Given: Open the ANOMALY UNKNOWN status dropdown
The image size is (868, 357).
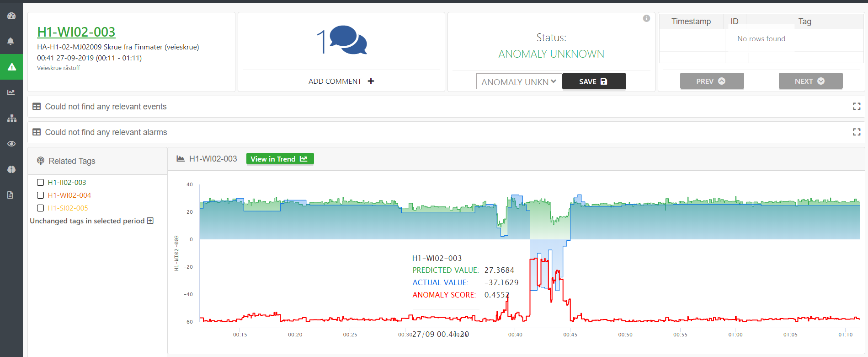Looking at the screenshot, I should [x=519, y=81].
